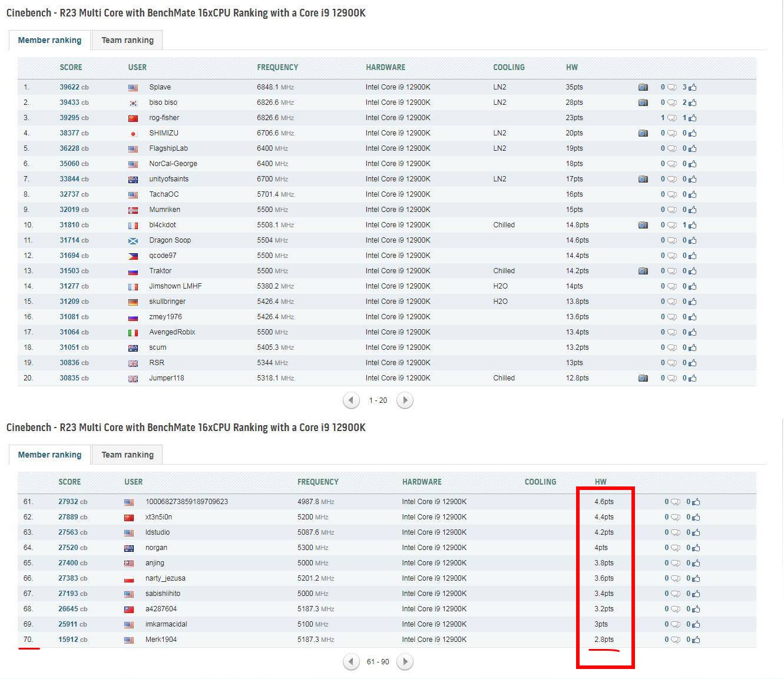Click the 6706.6 MHz frequency in SHIMIZU's row
784x679 pixels.
[x=275, y=133]
